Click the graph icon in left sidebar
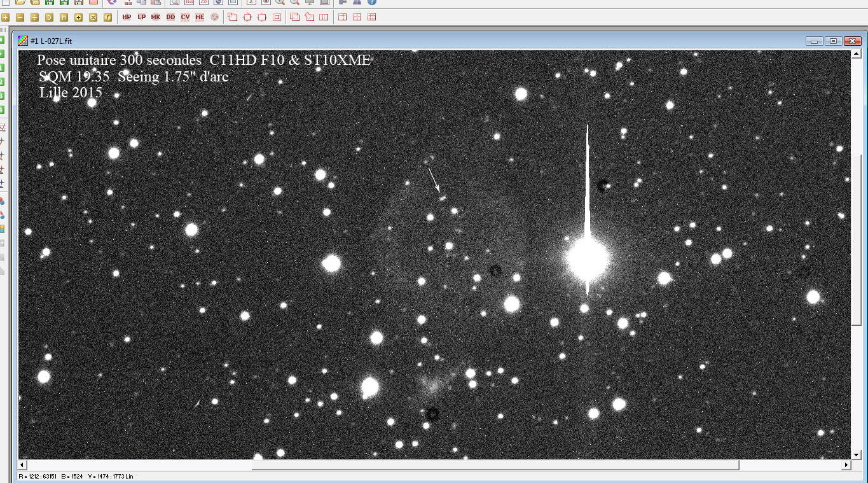The width and height of the screenshot is (868, 483). pos(3,127)
